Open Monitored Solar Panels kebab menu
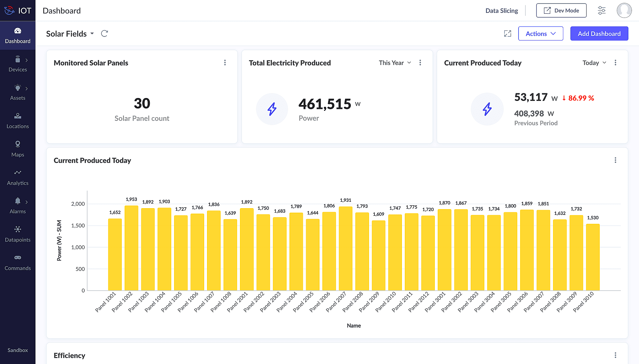 [x=225, y=63]
